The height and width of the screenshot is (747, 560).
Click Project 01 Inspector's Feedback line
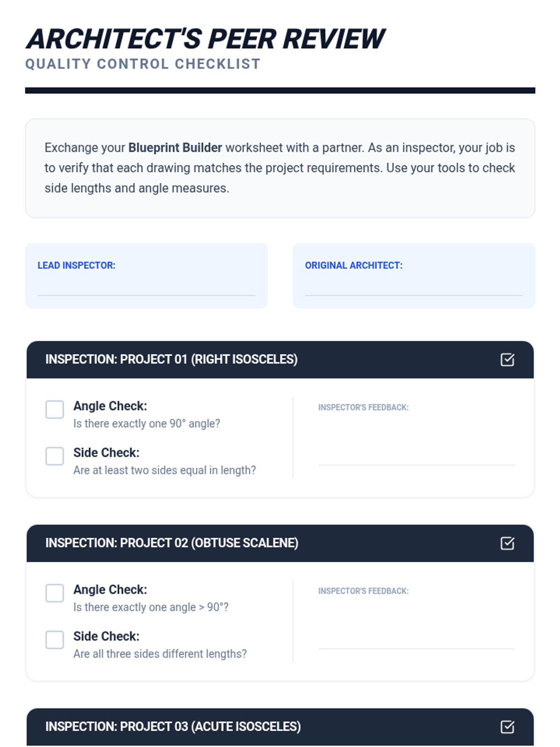(x=416, y=457)
